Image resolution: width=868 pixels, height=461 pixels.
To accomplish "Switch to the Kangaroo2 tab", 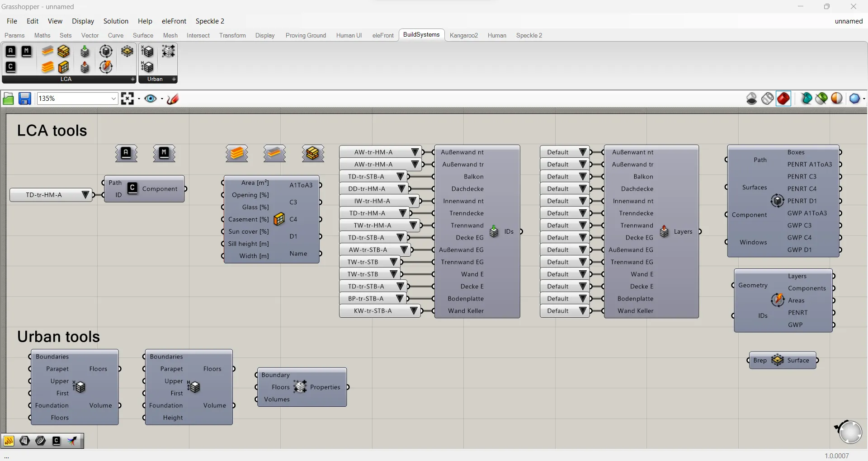I will 463,35.
